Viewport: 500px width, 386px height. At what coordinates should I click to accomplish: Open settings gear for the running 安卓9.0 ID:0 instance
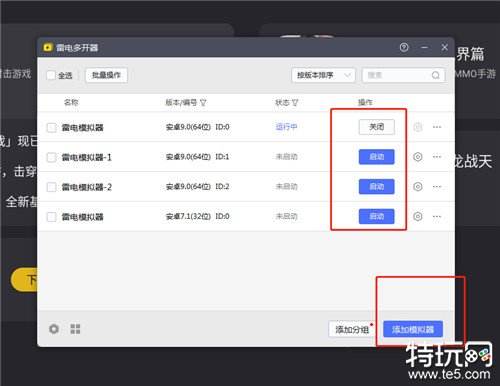(418, 127)
